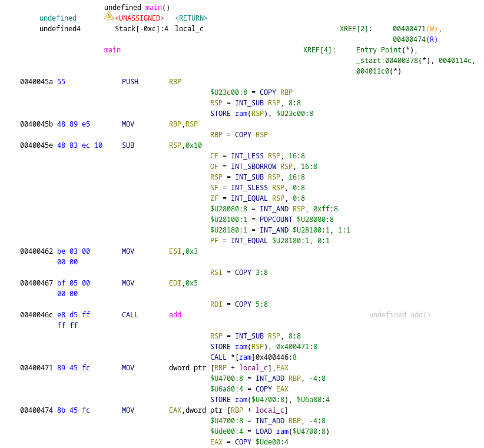Follow the add function call target
Image resolution: width=484 pixels, height=448 pixels.
[175, 315]
